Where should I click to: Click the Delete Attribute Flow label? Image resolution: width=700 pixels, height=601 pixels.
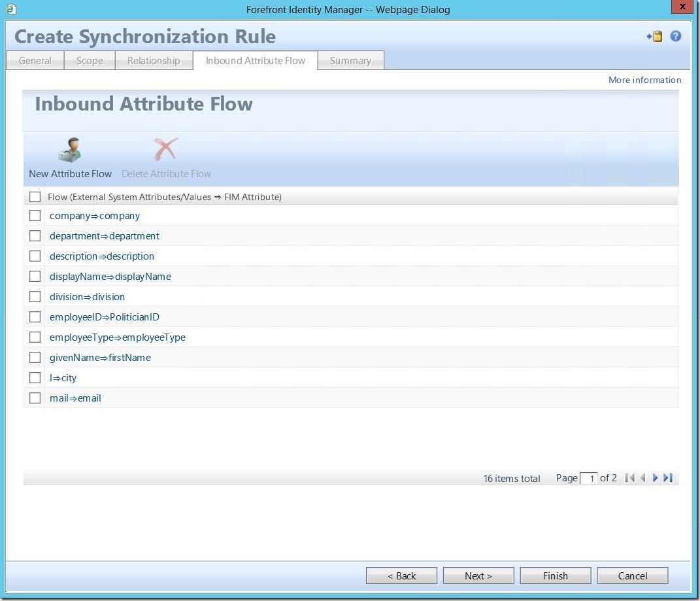tap(166, 174)
